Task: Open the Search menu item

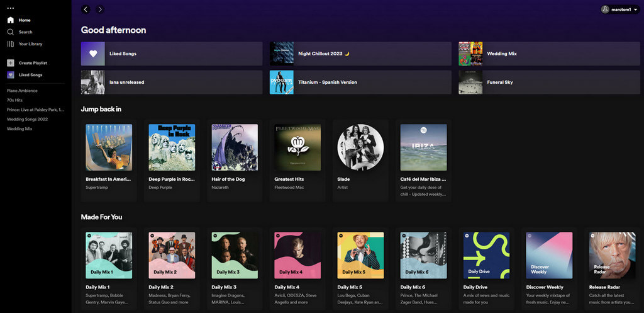Action: coord(25,32)
